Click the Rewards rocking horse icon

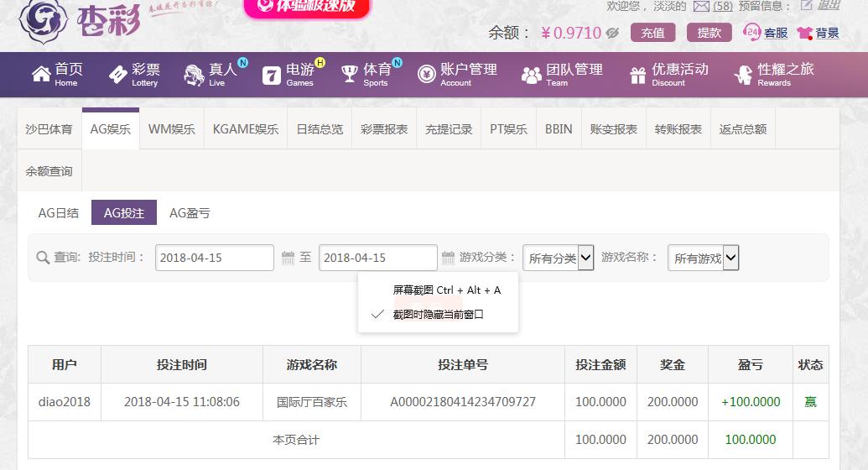click(743, 74)
